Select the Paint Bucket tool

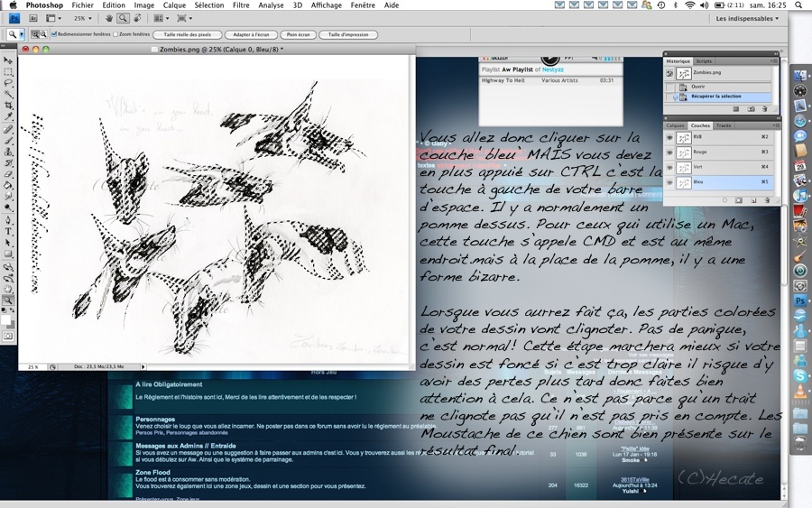(x=8, y=185)
